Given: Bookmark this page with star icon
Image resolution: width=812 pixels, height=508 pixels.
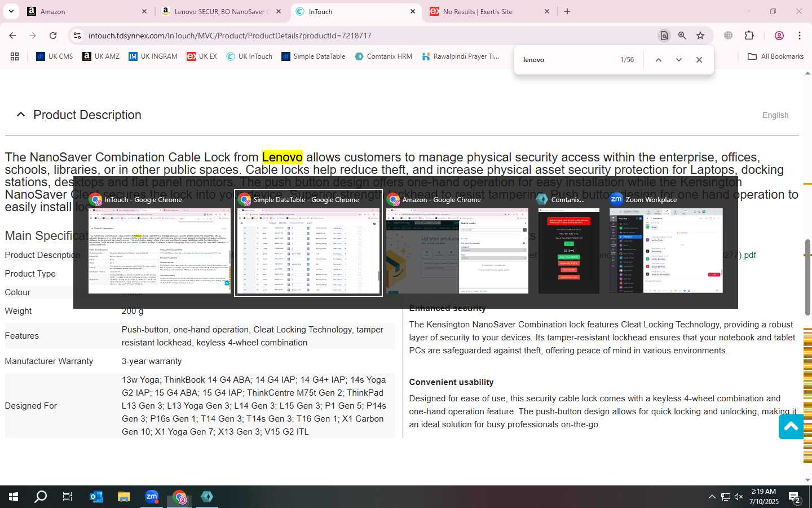Looking at the screenshot, I should point(700,36).
